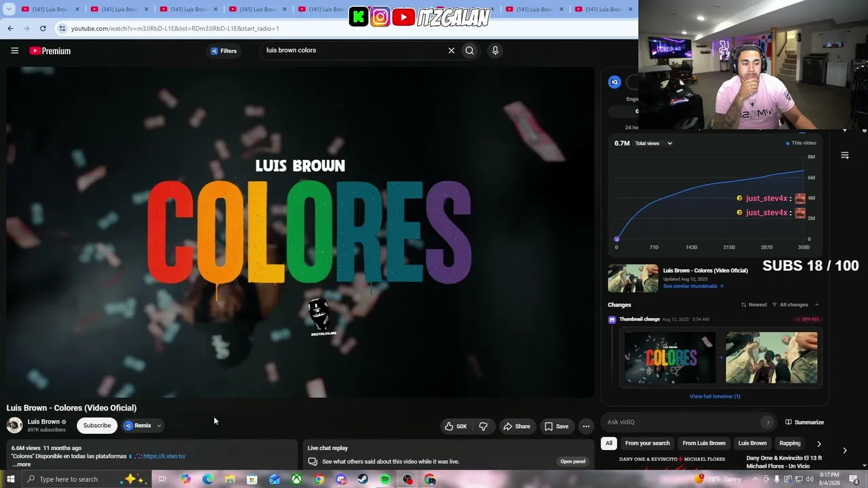The height and width of the screenshot is (488, 868).
Task: Open the old COLORES thumbnail in Changes
Action: 671,358
